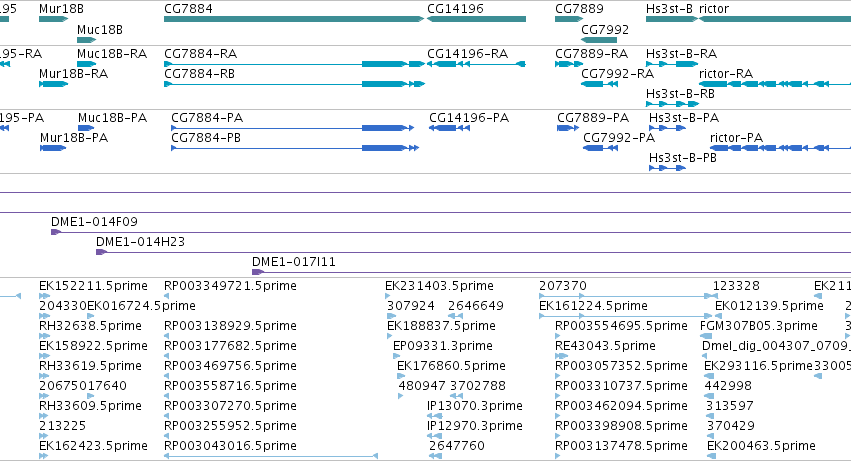Open EST RH33619.5prime
Viewport: 851px width, 461px height.
[x=91, y=366]
